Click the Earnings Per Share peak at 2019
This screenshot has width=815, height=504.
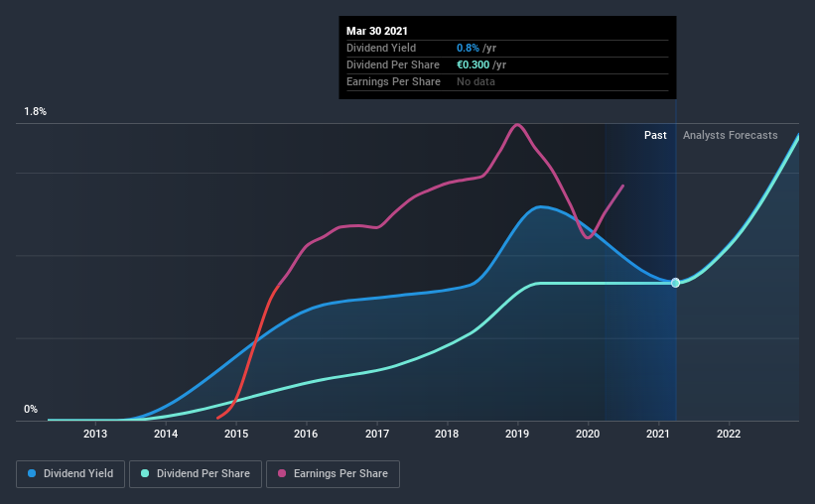coord(517,125)
